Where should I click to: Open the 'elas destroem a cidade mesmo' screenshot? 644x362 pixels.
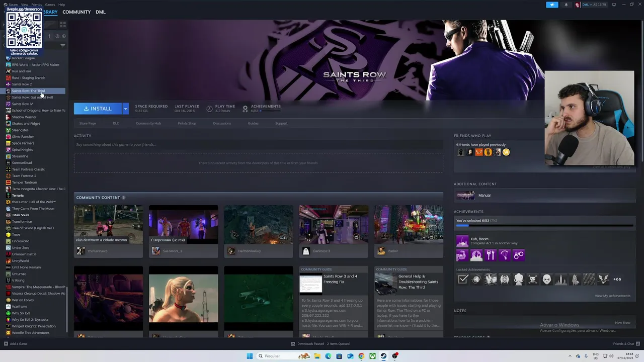108,225
